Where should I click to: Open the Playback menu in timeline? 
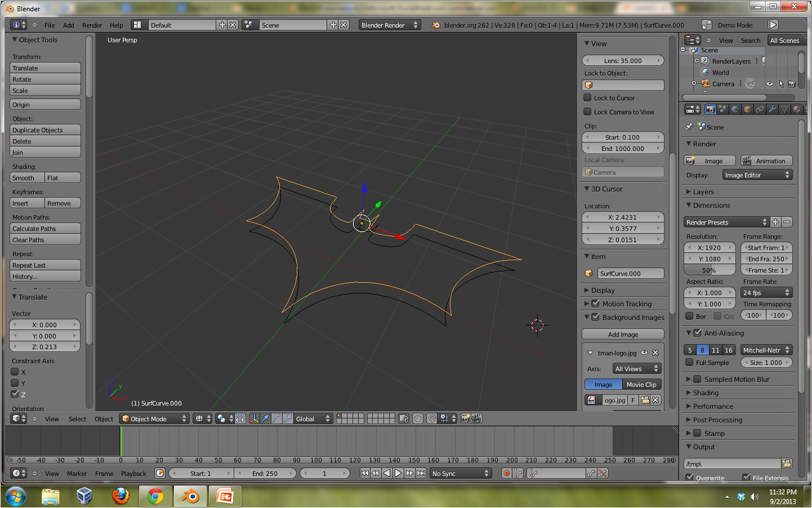[133, 473]
